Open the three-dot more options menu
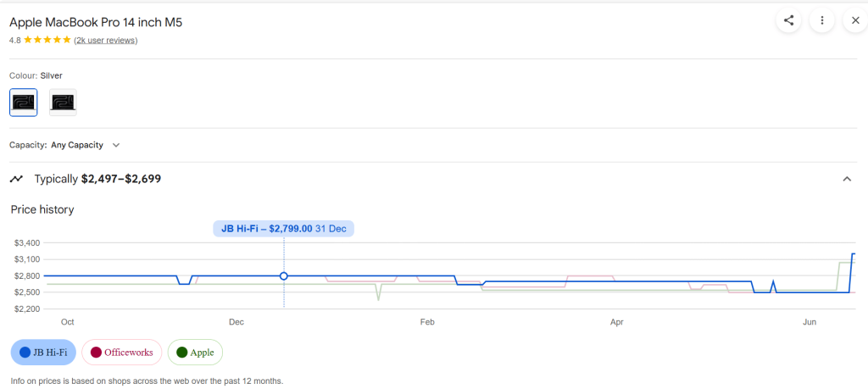Viewport: 868px width, 389px height. click(822, 20)
